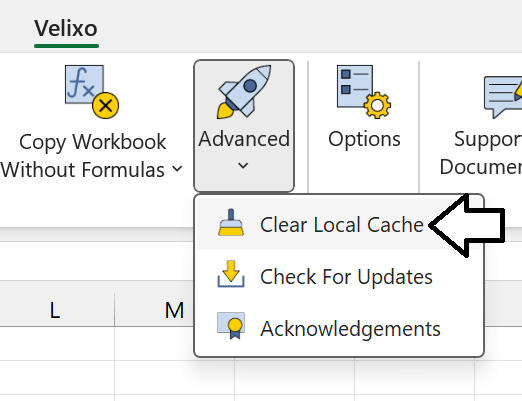Image resolution: width=522 pixels, height=401 pixels.
Task: Click the Options checklist gear icon
Action: (364, 92)
